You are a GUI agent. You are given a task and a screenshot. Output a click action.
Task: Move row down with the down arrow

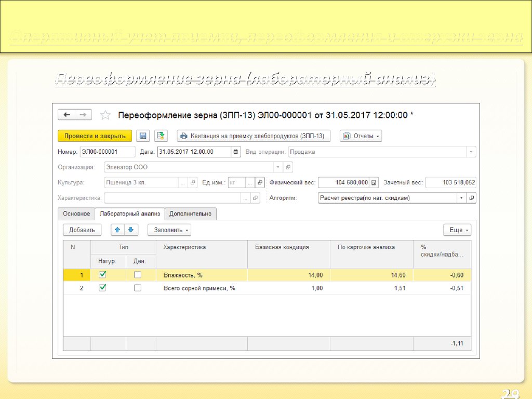click(131, 230)
